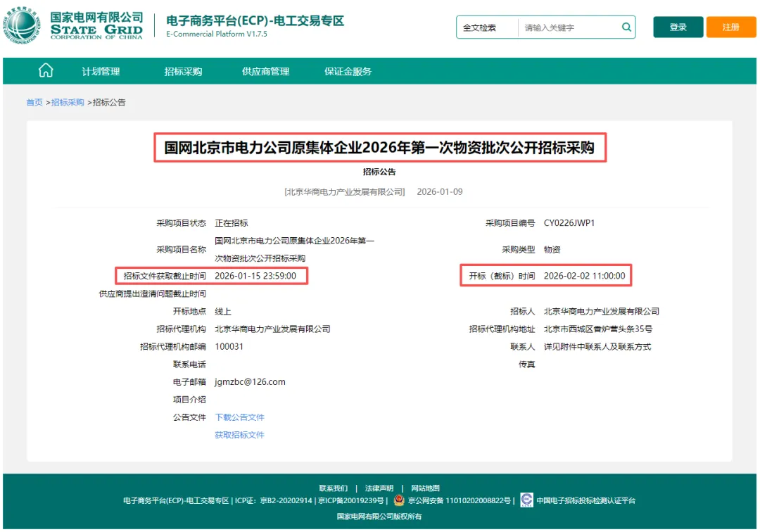Click 联系我们 in the footer
This screenshot has width=760, height=532.
(x=334, y=488)
